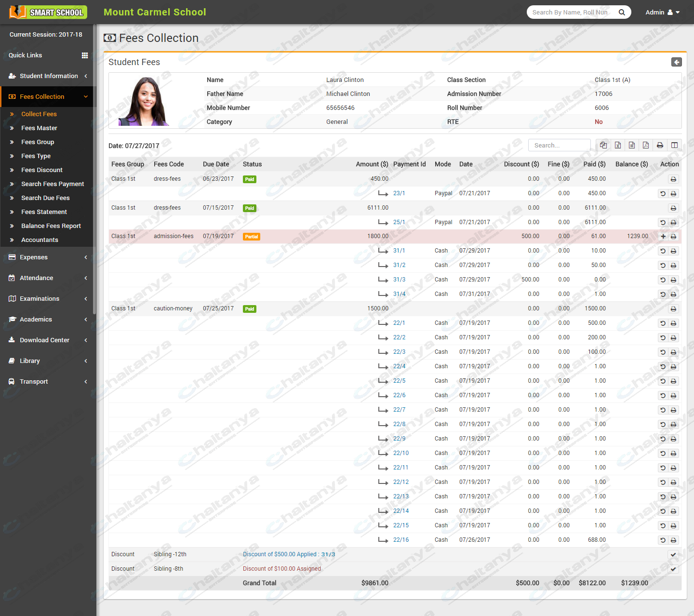
Task: Click the column visibility icon
Action: pyautogui.click(x=674, y=145)
